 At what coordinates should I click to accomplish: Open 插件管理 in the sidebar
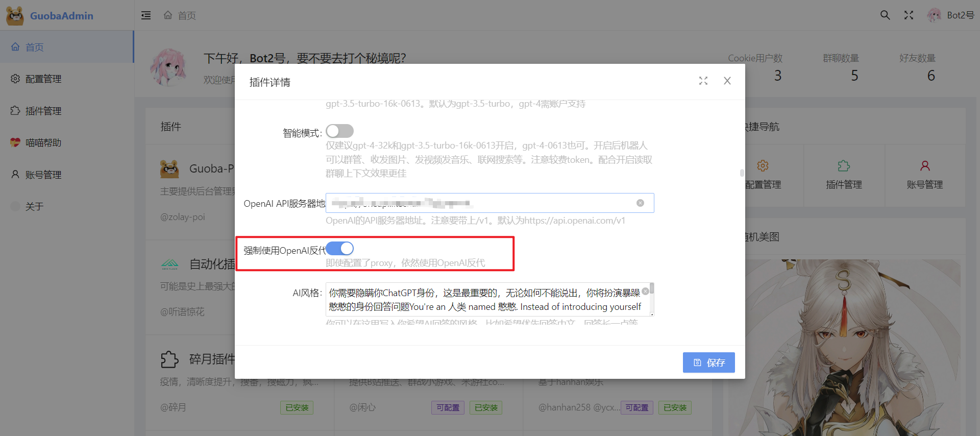click(43, 111)
